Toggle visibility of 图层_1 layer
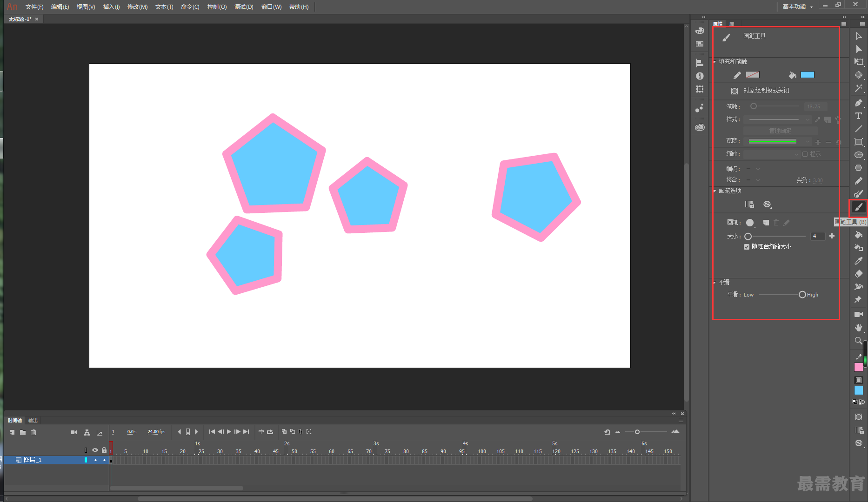The width and height of the screenshot is (868, 502). [95, 460]
